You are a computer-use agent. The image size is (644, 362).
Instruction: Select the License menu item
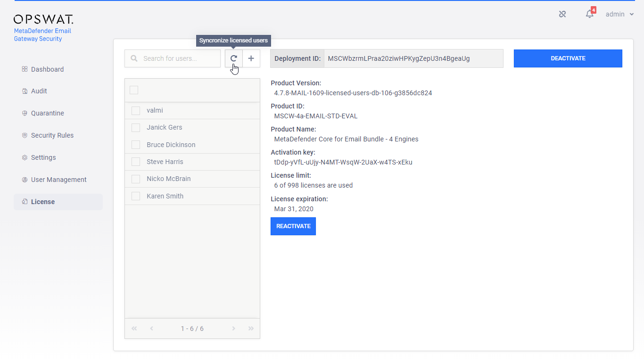(58, 202)
